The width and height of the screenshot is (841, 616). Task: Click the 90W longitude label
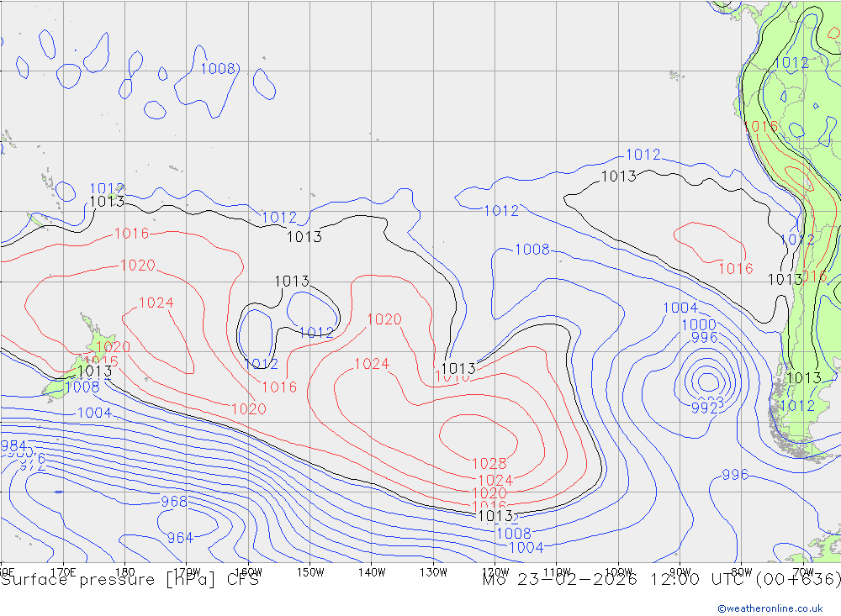coord(680,571)
